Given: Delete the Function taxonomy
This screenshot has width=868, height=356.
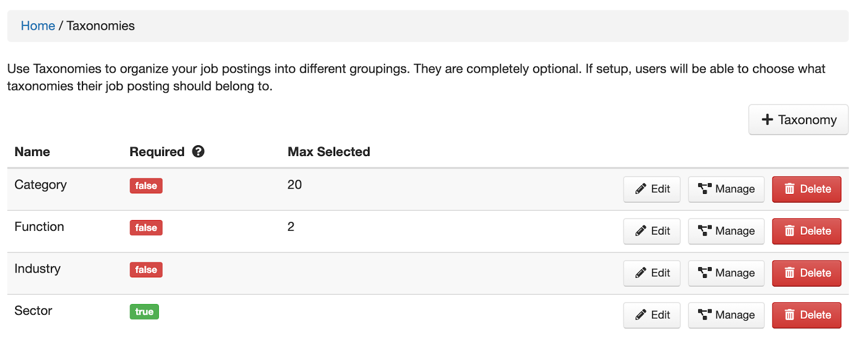Looking at the screenshot, I should click(806, 231).
